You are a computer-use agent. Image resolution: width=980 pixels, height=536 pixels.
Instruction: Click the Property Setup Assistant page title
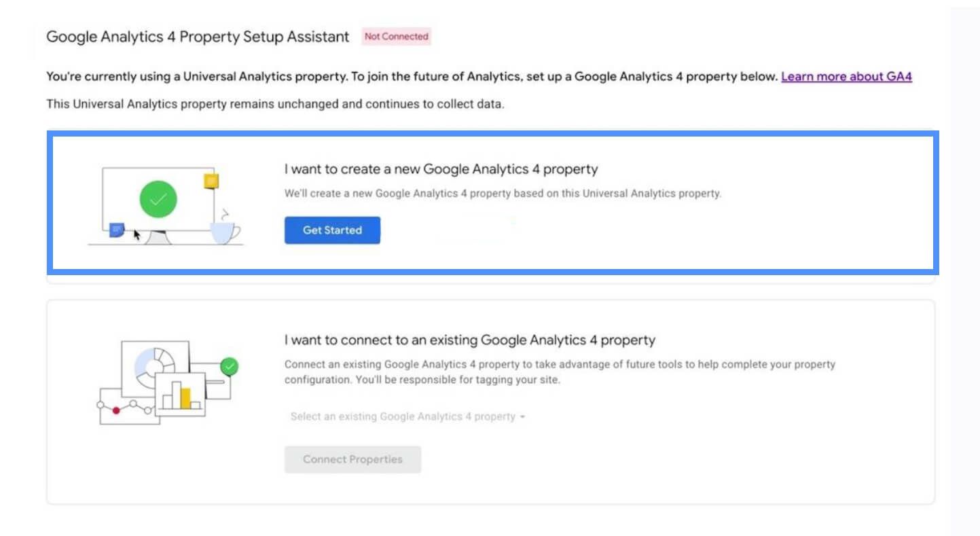(x=198, y=37)
